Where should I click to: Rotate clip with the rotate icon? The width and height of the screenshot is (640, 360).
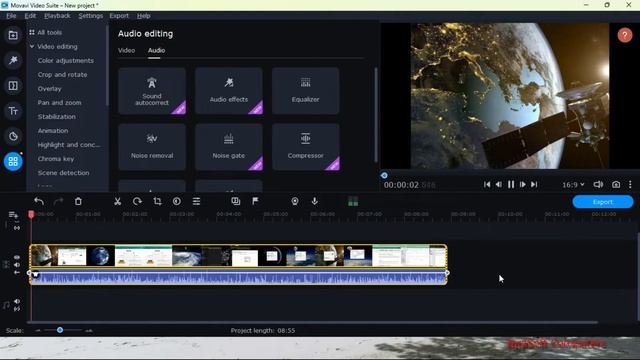[x=138, y=201]
